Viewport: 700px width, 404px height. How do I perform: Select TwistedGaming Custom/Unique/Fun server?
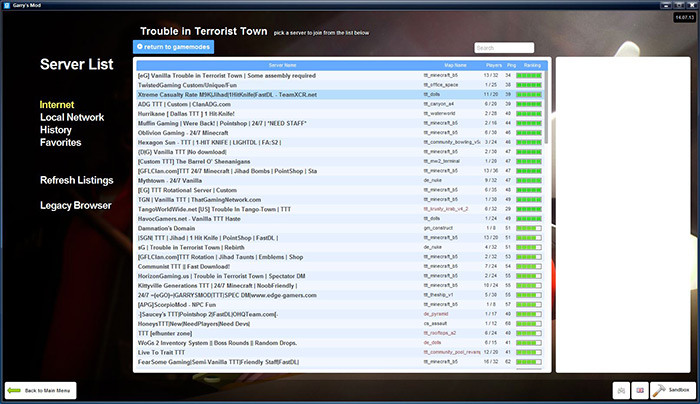click(x=340, y=85)
